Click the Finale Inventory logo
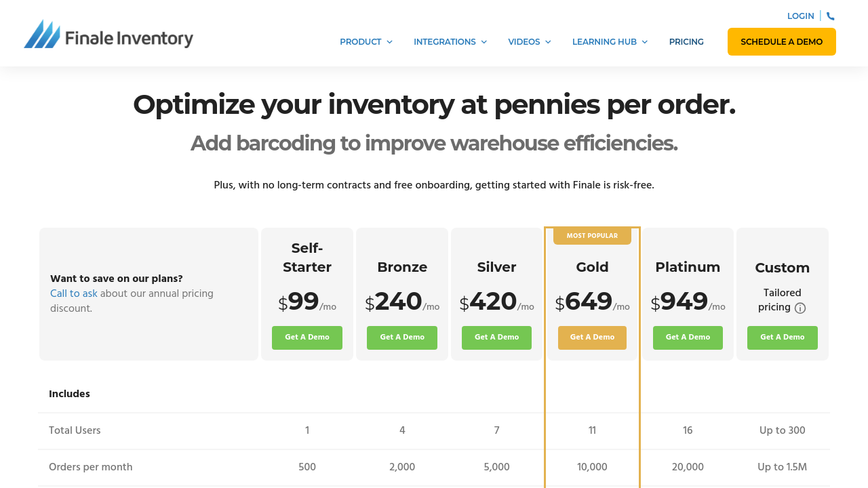Viewport: 868px width, 488px height. (108, 35)
